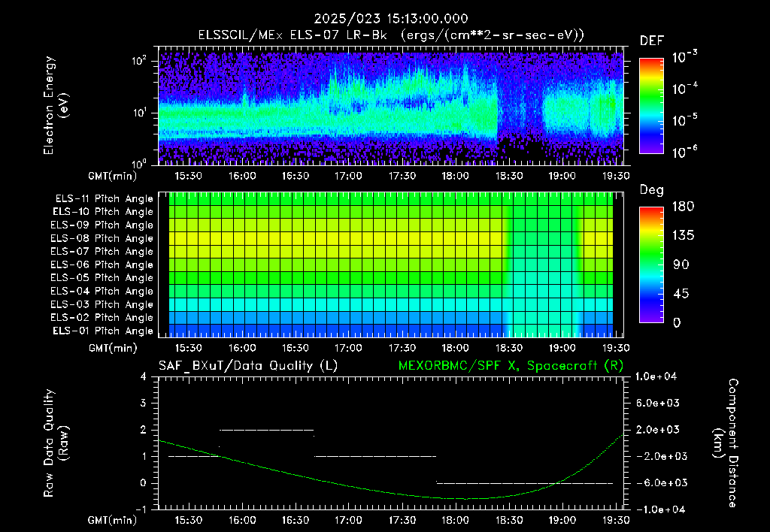Click the 10^2 tick on the energy axis
Viewport: 770px width, 532px height.
pyautogui.click(x=139, y=61)
